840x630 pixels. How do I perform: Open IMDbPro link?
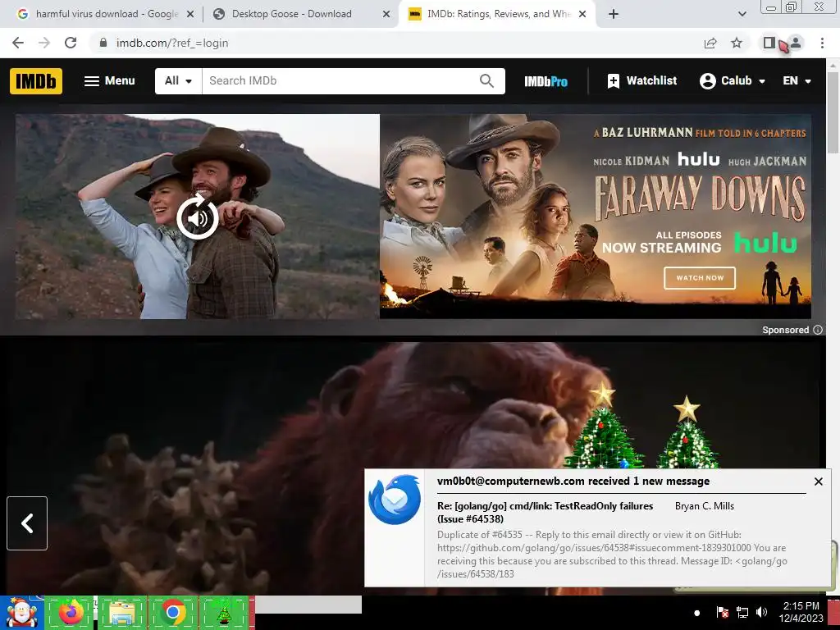click(546, 81)
